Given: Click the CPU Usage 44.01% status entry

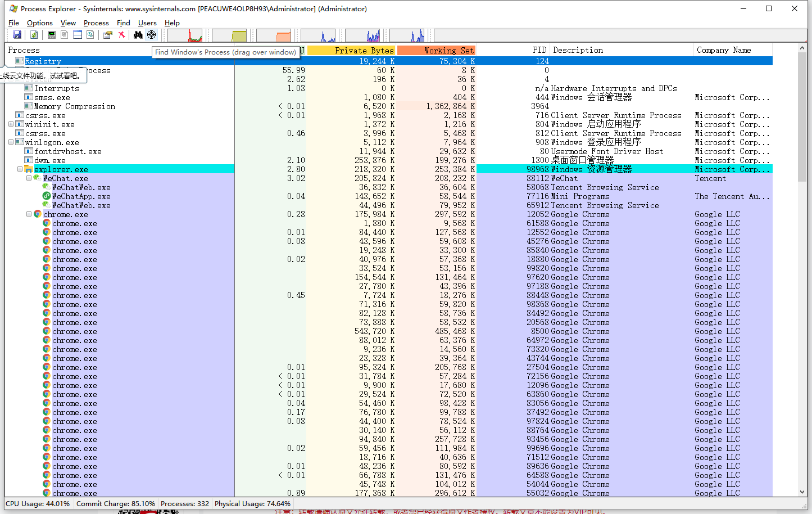Looking at the screenshot, I should 38,504.
